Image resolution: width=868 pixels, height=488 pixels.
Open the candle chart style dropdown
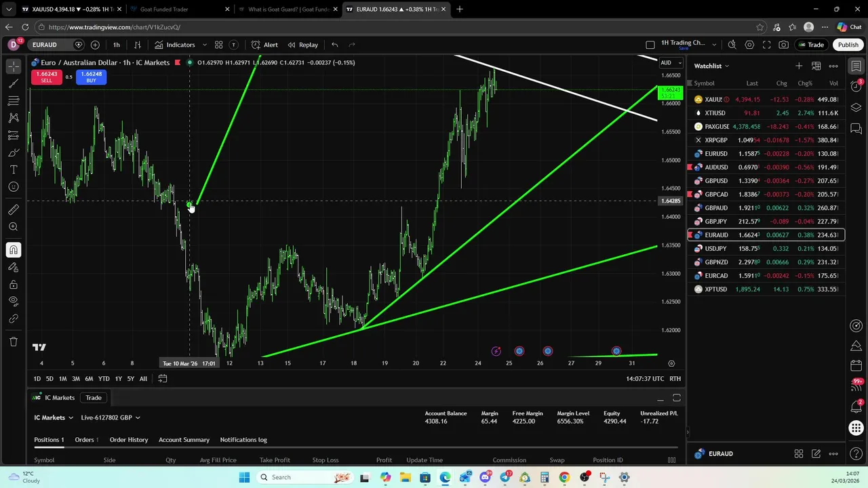click(137, 45)
